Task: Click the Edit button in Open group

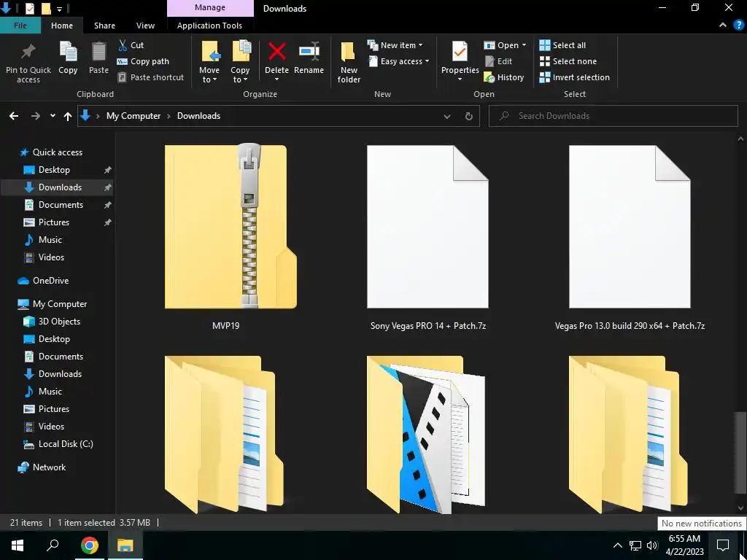Action: [498, 61]
